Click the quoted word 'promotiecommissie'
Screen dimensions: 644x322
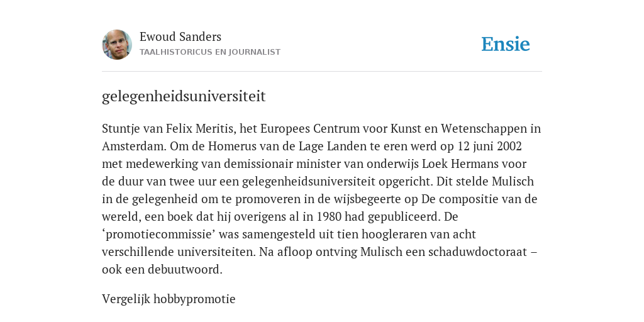coord(159,235)
